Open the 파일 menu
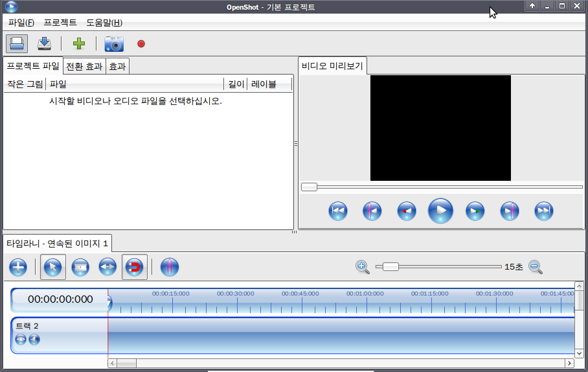This screenshot has width=588, height=372. [21, 23]
